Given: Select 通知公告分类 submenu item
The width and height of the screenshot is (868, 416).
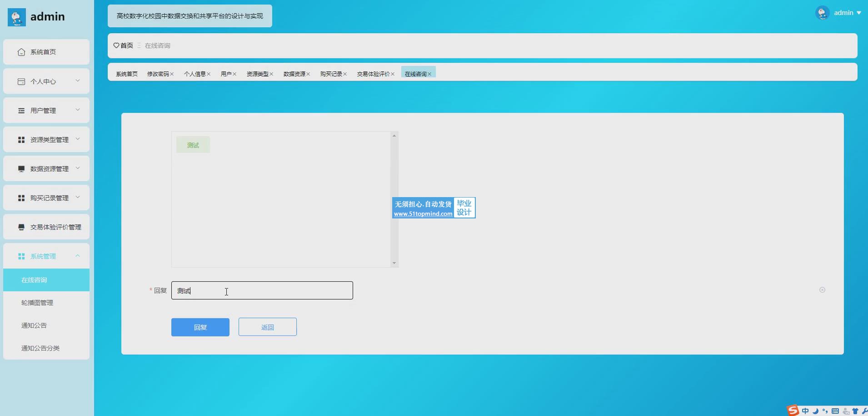Looking at the screenshot, I should [x=46, y=348].
